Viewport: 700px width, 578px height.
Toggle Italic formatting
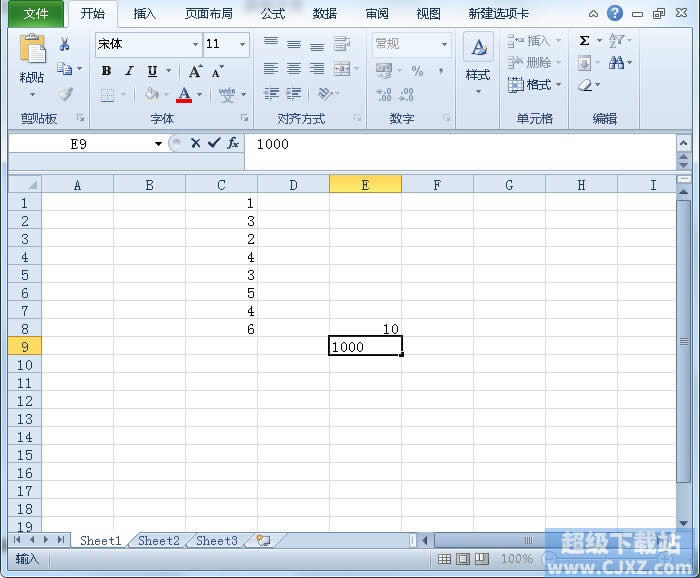coord(129,71)
